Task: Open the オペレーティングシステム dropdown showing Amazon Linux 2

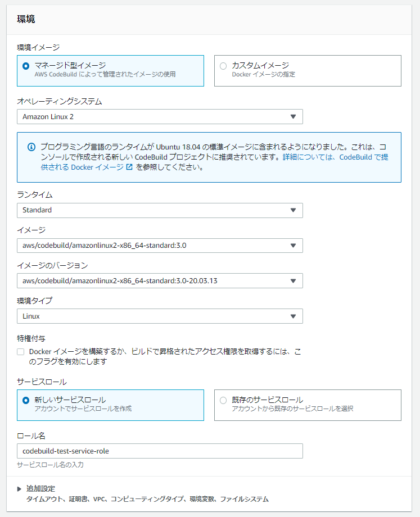Action: (x=160, y=117)
